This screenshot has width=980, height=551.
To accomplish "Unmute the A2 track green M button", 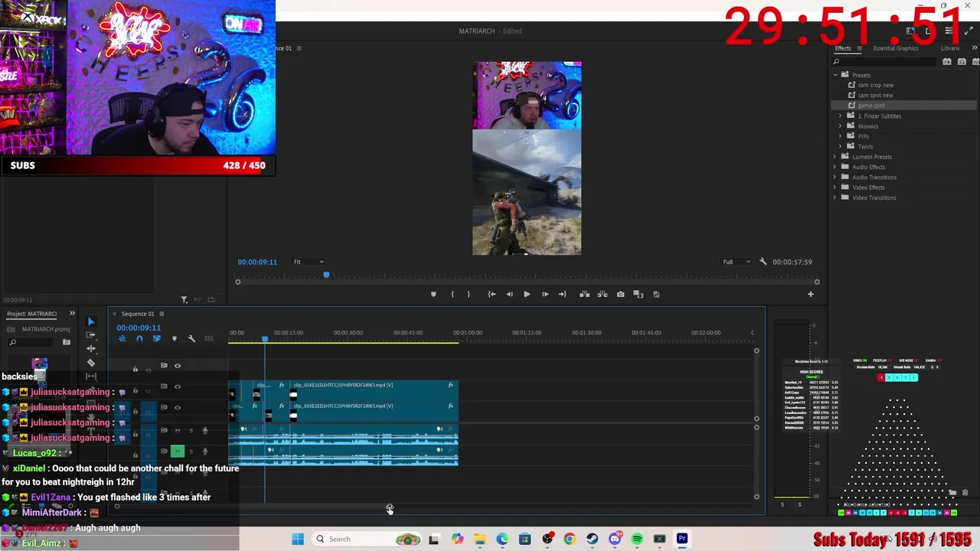I will click(178, 452).
